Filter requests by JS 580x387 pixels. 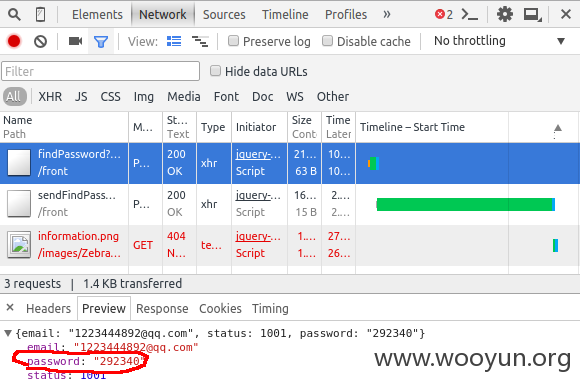81,97
